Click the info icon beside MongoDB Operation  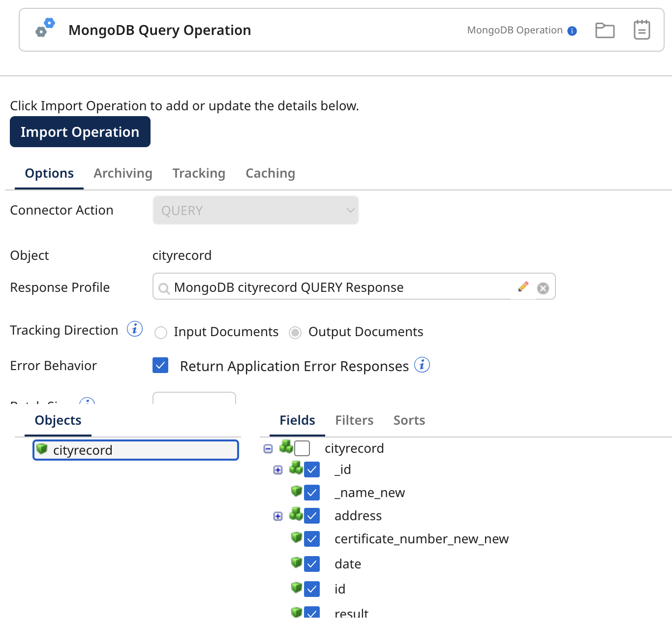pos(572,31)
